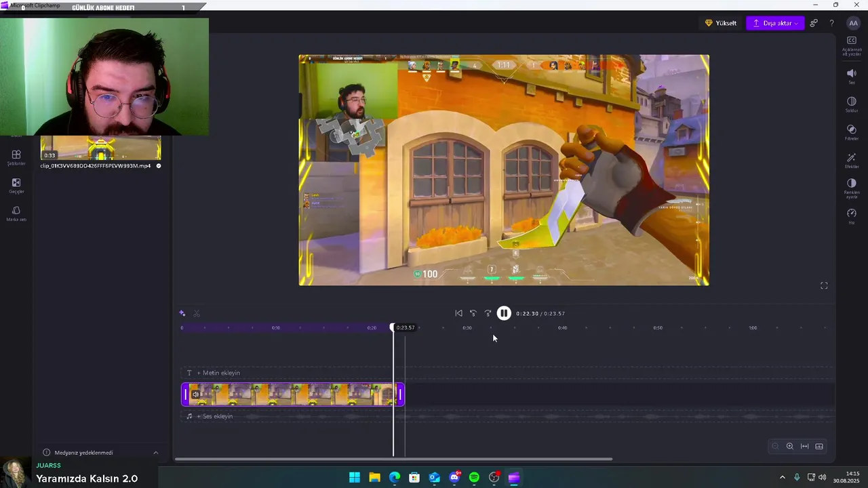Screen dimensions: 868x488
Task: Open the Şablonlar (templates) sidebar panel
Action: [16, 158]
